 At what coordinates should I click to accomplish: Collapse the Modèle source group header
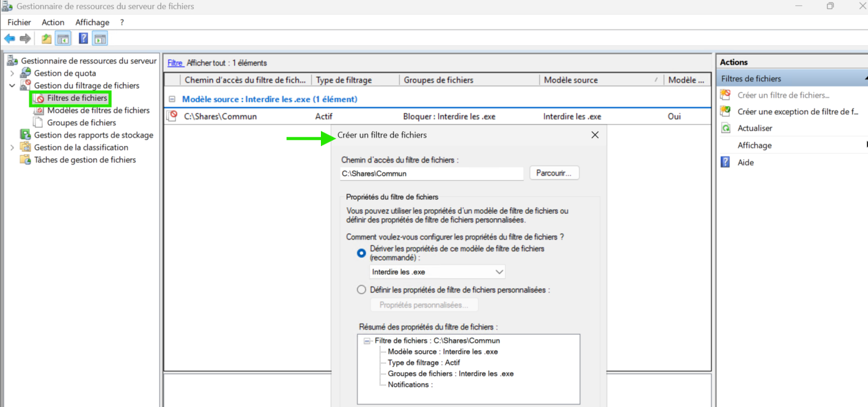pos(172,99)
